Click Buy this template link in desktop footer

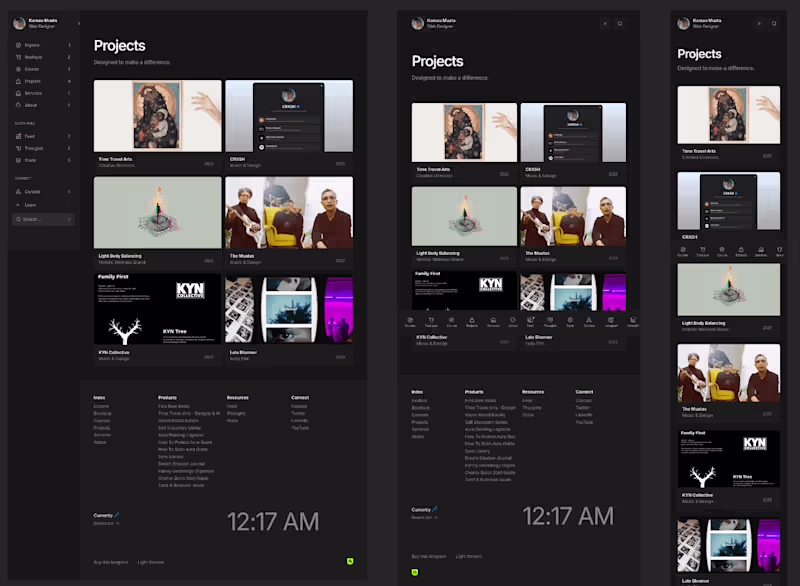(x=111, y=562)
